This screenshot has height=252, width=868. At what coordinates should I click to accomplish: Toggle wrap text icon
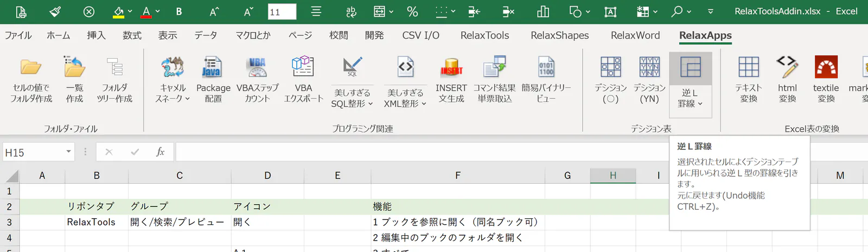(351, 11)
